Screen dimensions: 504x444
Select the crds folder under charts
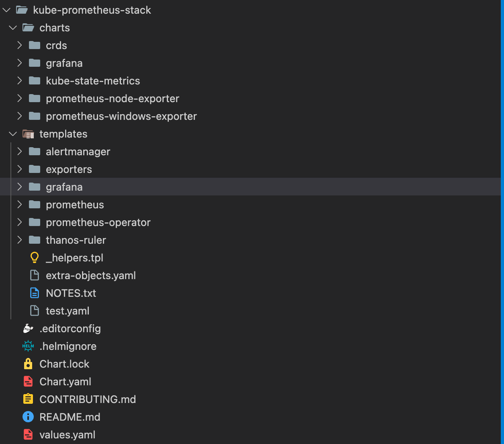(x=56, y=45)
